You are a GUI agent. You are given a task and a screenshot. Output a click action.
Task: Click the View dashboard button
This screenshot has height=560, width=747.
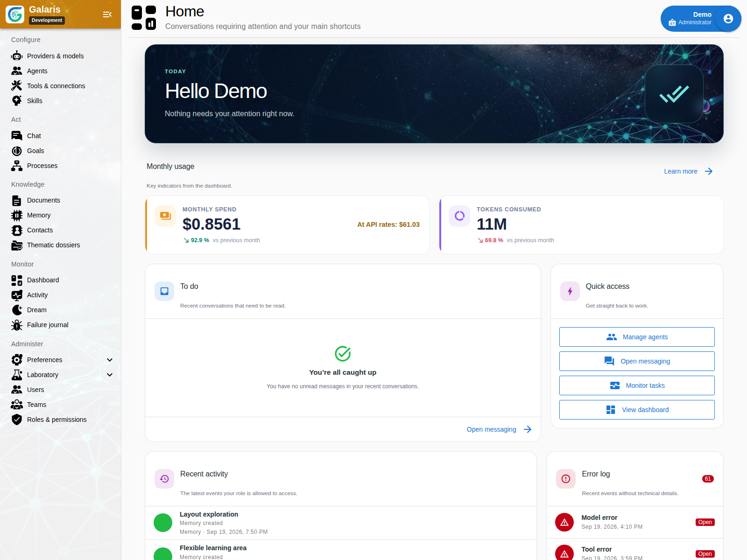[637, 410]
